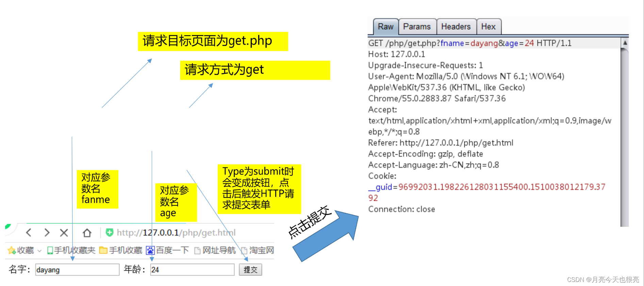Click the 'User-Agent: Mozilla/5.0' line
644x286 pixels.
click(x=466, y=77)
